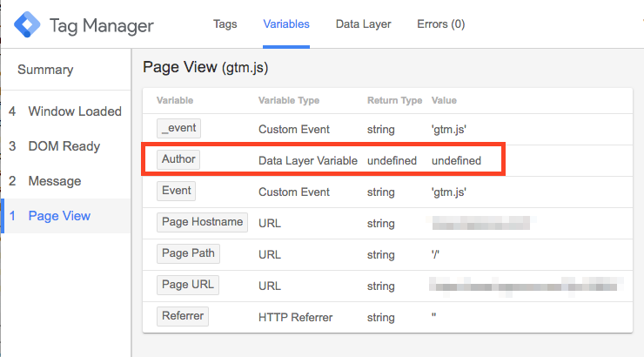
Task: Click URL type in Page Hostname row
Action: [270, 224]
